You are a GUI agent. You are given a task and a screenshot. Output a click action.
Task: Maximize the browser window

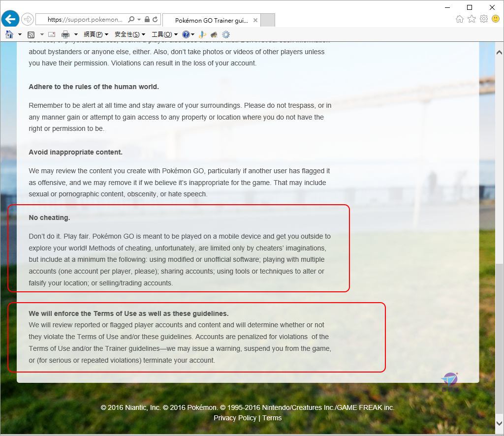(470, 7)
